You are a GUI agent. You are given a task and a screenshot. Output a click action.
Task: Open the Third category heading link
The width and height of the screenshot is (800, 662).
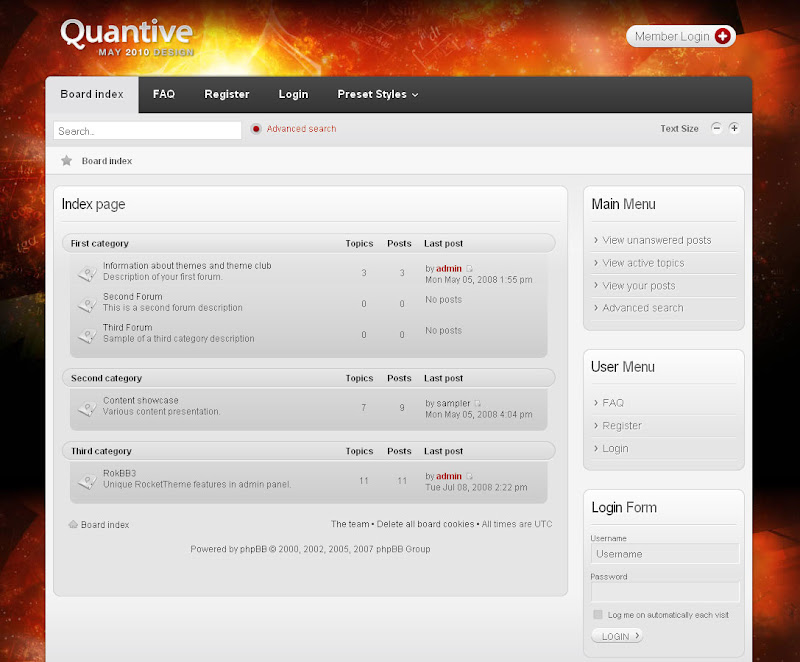tap(101, 451)
